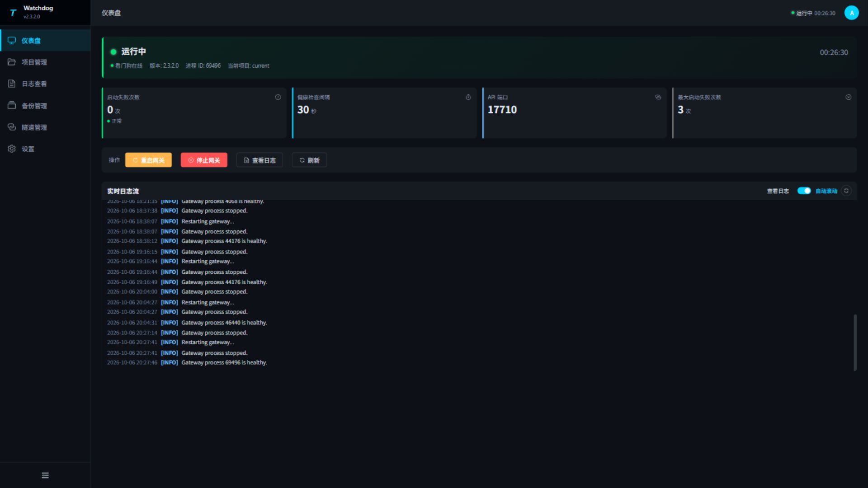This screenshot has width=868, height=488.
Task: Click the 设置 gear icon
Action: tap(12, 149)
